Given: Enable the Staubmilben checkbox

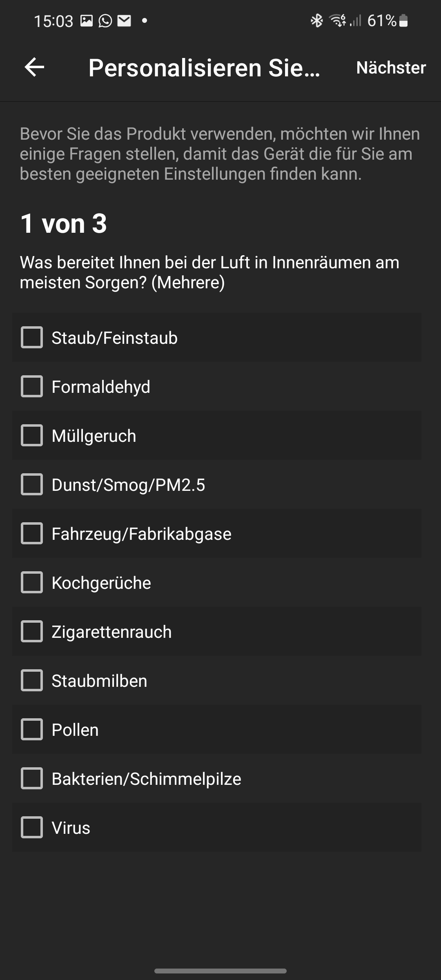Looking at the screenshot, I should [32, 681].
